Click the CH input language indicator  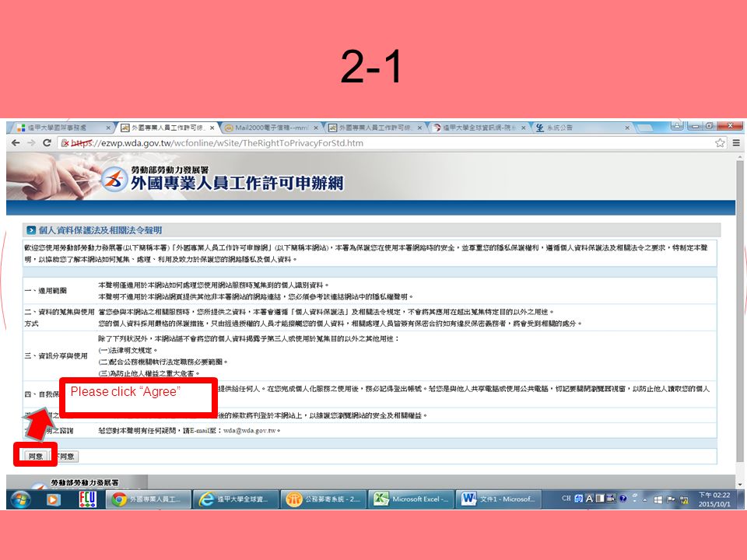pos(566,499)
